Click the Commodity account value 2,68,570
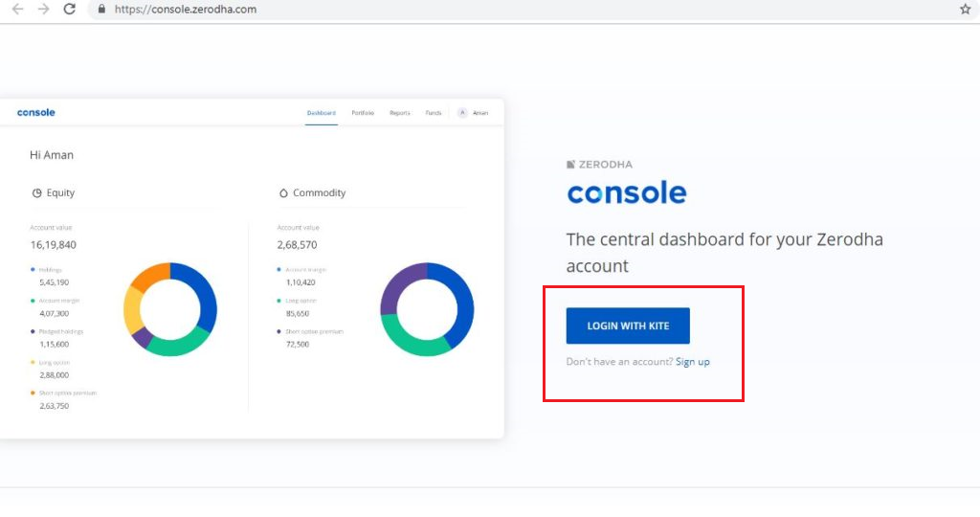Screen dimensions: 980x517 (x=297, y=245)
